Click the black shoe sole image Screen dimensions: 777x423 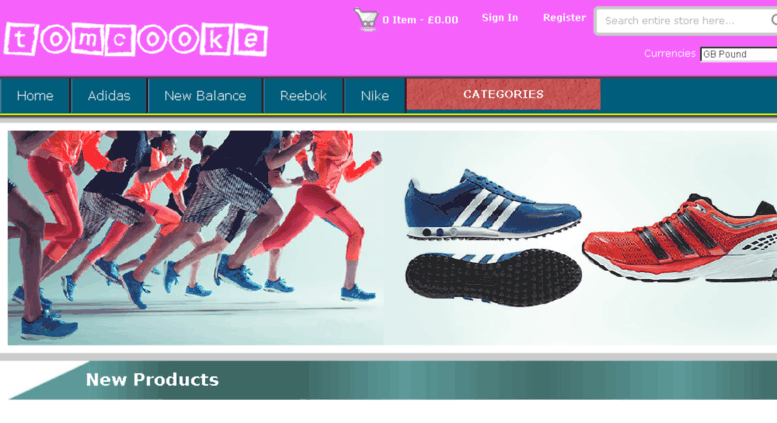494,276
